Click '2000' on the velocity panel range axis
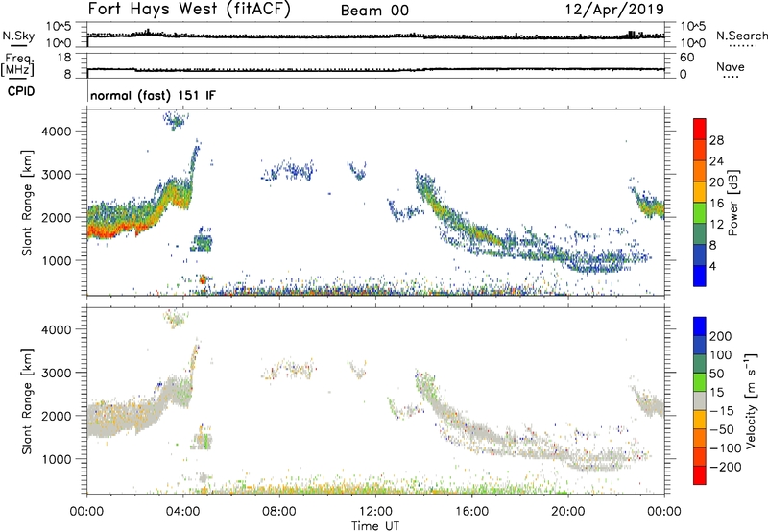Screen dimensions: 768x532 tap(57, 416)
